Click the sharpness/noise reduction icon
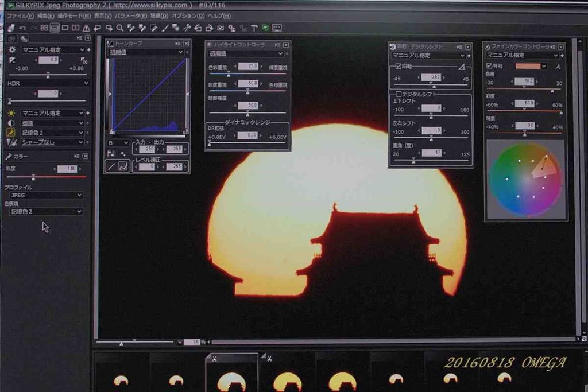Viewport: 588px width, 392px height. pos(11,142)
